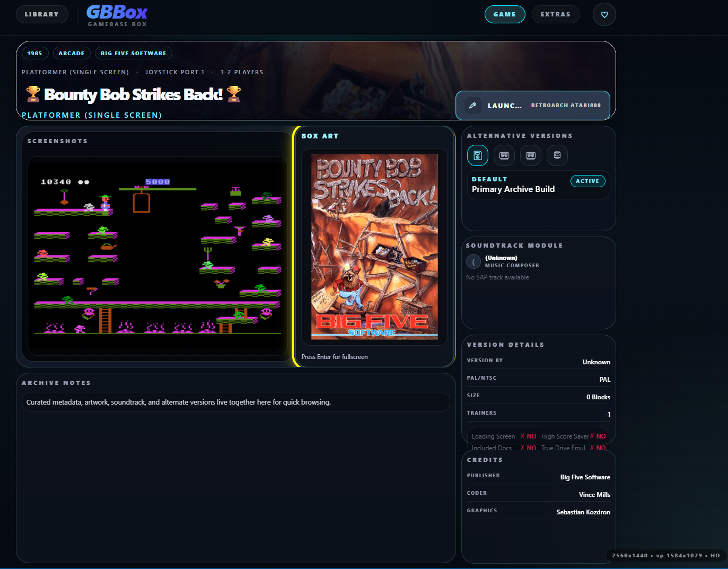
Task: Click graphics credit Sebastian Kozdron
Action: [583, 512]
